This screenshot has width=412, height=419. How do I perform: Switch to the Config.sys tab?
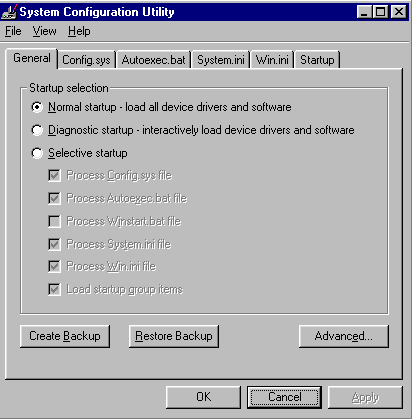coord(86,60)
